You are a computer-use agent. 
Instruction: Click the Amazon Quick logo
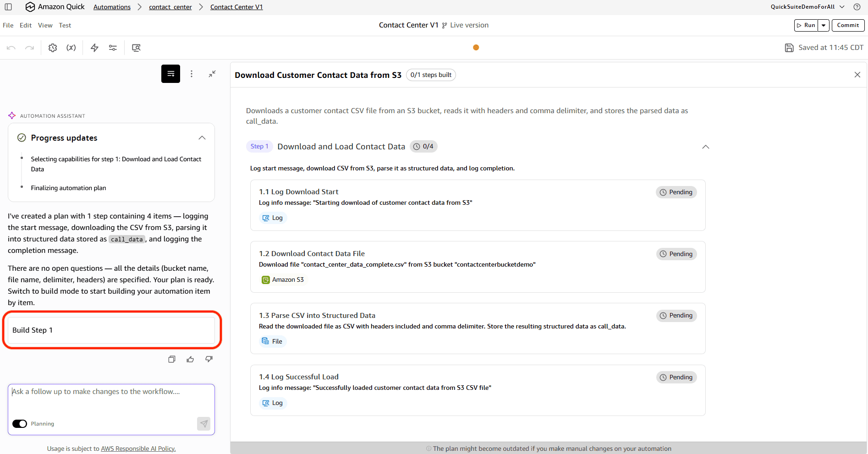[x=55, y=7]
